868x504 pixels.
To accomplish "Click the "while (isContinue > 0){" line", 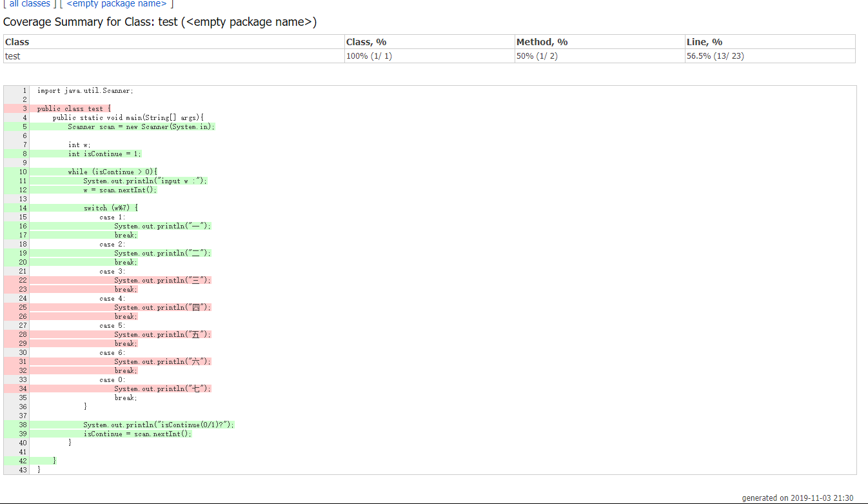I will coord(113,172).
